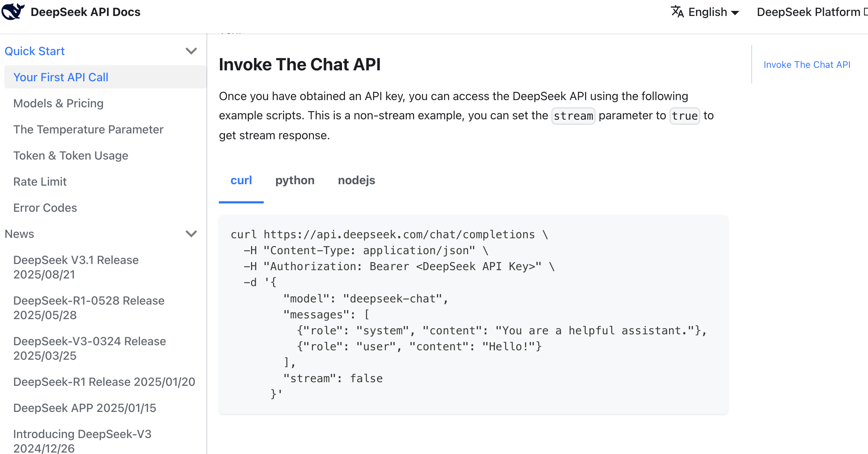
Task: Open Token & Token Usage page
Action: (x=71, y=156)
